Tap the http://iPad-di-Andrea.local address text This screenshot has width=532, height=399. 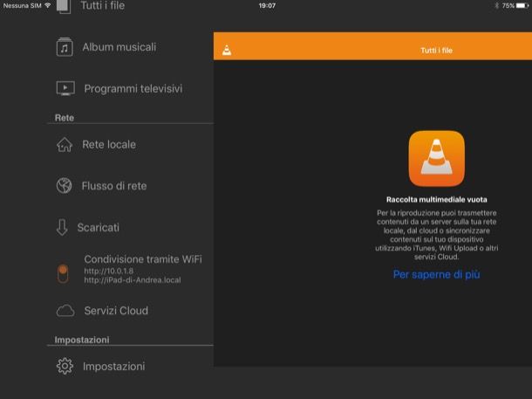coord(133,280)
